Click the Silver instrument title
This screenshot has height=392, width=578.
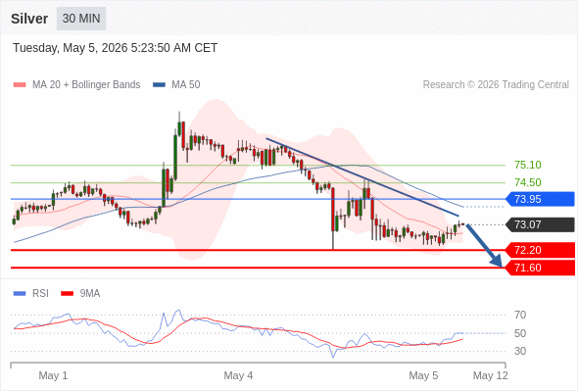pyautogui.click(x=29, y=19)
